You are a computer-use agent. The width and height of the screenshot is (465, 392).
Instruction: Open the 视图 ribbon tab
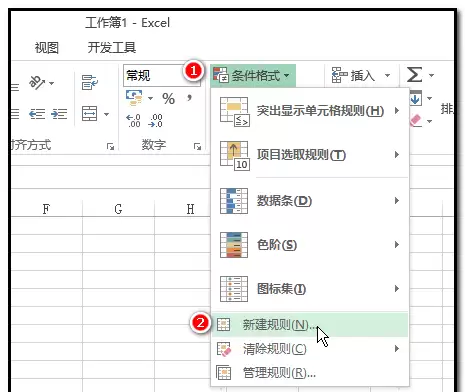pos(47,48)
